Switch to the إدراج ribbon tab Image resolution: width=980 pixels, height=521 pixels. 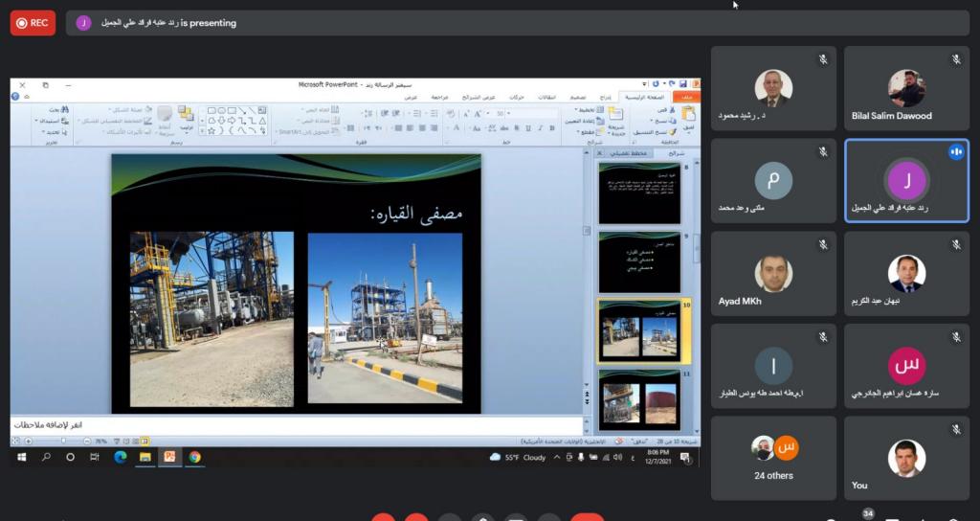pyautogui.click(x=605, y=97)
